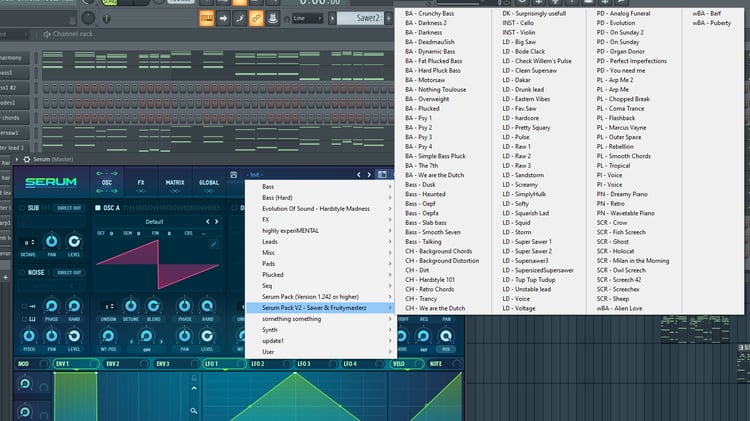Click the stamp icon in FL toolbar
Viewport: 750px width, 421px height.
273,19
